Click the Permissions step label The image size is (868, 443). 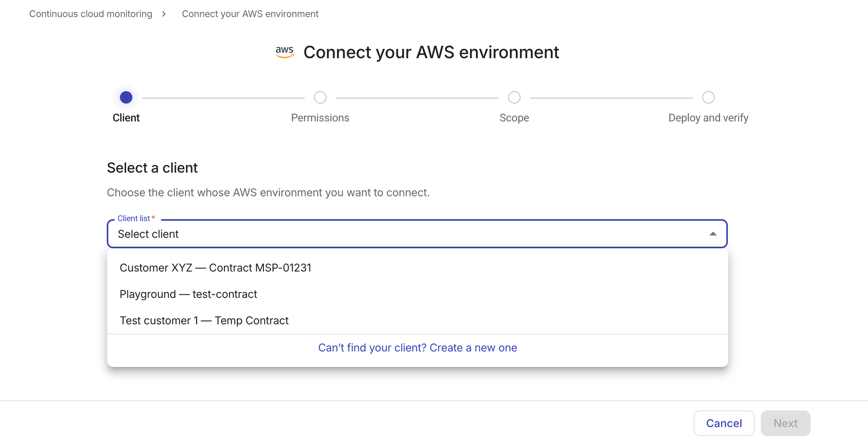(x=320, y=118)
